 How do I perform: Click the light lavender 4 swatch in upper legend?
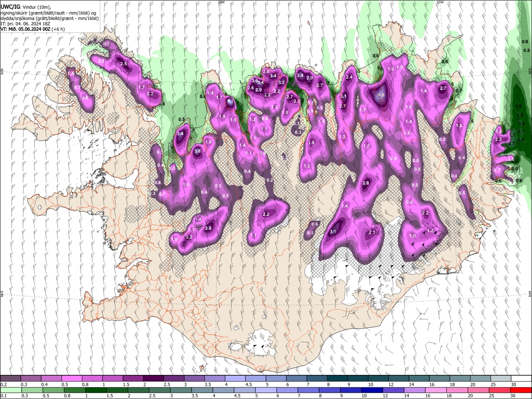tap(235, 378)
